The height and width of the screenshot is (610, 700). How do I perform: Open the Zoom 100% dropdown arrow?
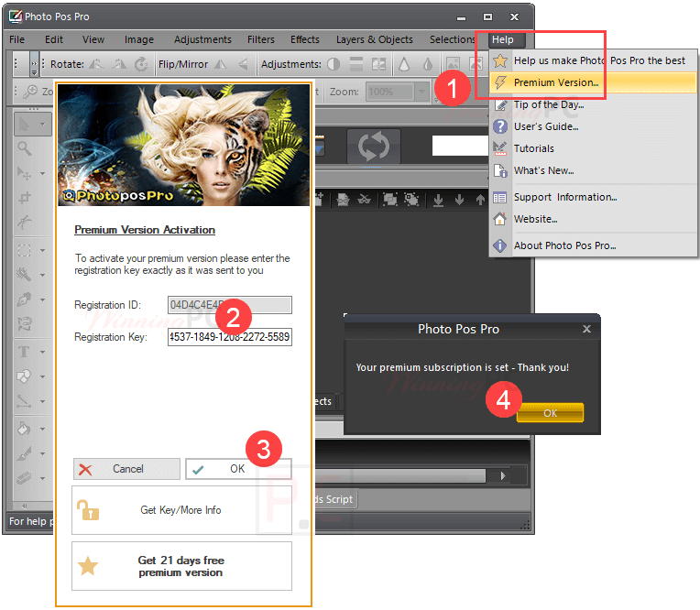coord(421,92)
